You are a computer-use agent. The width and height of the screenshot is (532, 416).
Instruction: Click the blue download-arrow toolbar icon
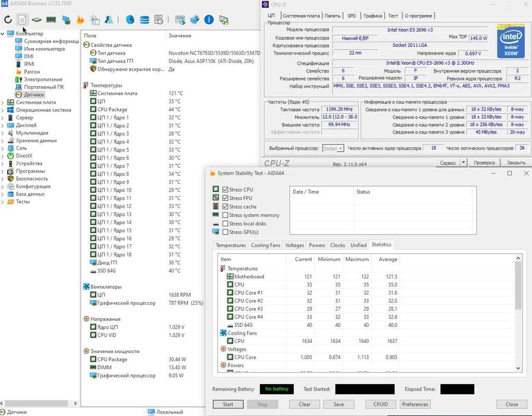click(194, 20)
